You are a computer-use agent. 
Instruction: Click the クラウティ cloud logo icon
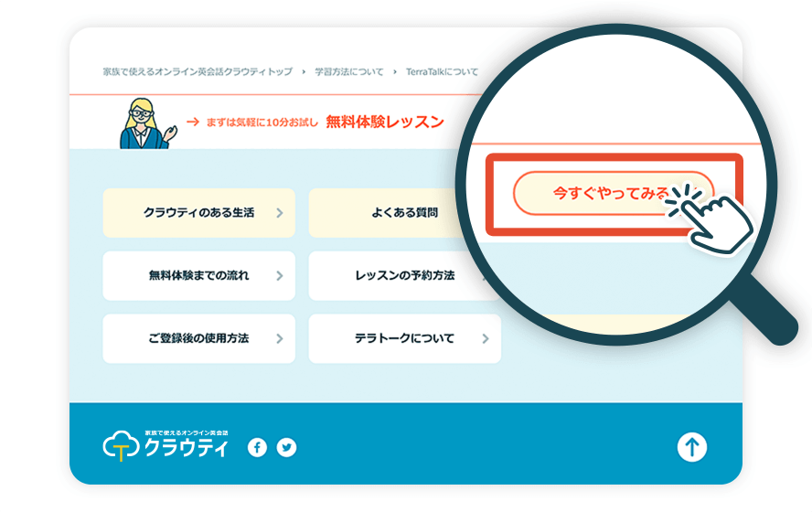tap(120, 446)
